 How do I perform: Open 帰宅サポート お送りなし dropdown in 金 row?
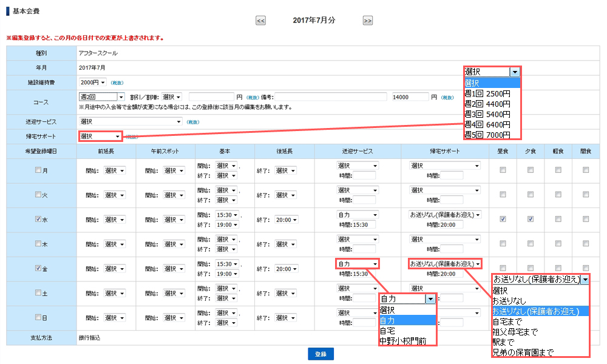[445, 264]
